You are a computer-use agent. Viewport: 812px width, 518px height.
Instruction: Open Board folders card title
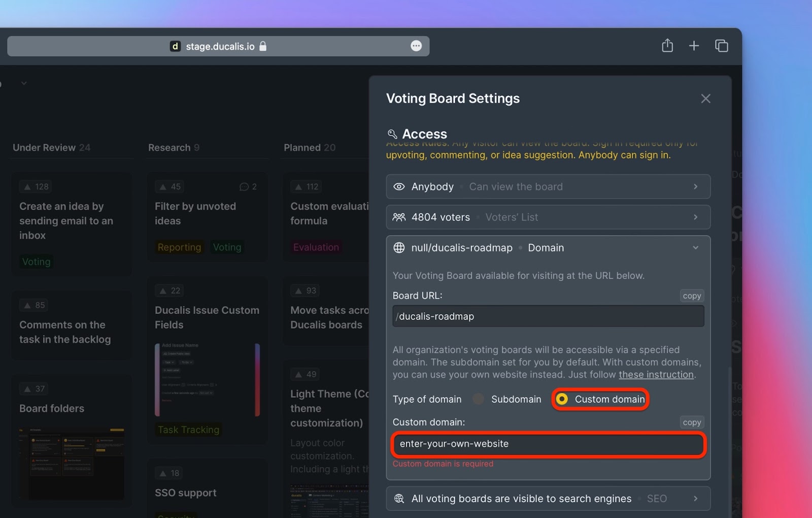point(52,409)
